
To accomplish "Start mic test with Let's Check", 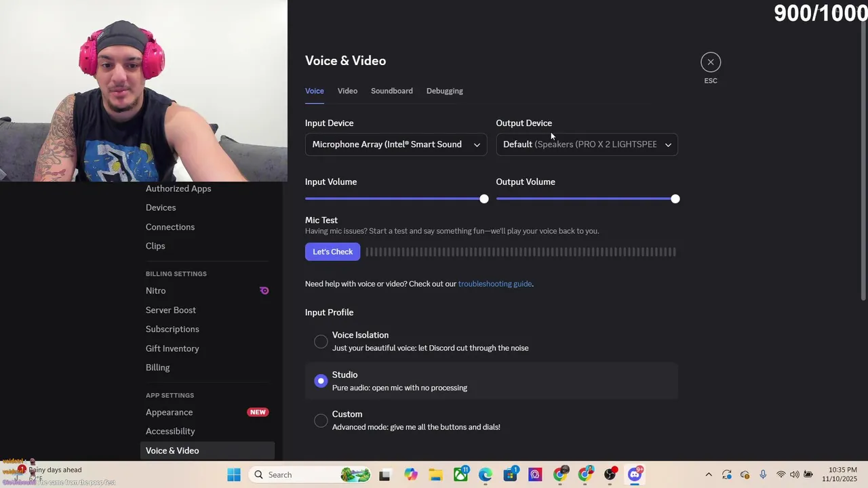I will pyautogui.click(x=333, y=251).
